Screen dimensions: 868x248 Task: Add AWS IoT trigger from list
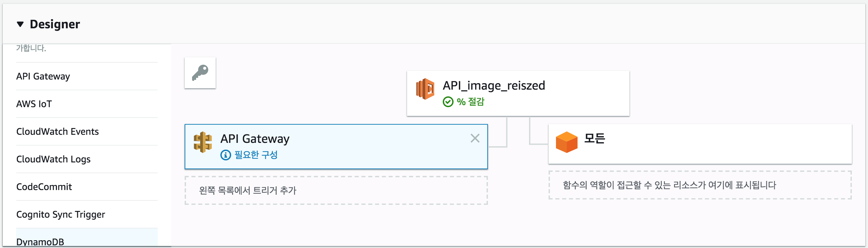(x=87, y=104)
